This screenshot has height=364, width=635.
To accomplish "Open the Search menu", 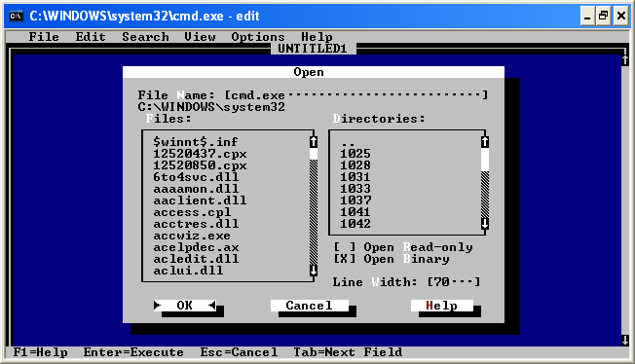I will [145, 37].
